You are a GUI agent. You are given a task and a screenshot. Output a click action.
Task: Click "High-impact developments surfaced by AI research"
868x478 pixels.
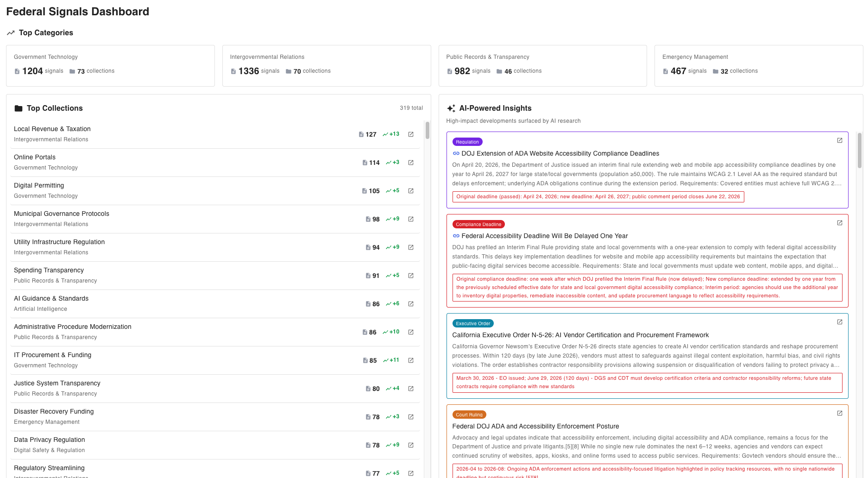[513, 121]
